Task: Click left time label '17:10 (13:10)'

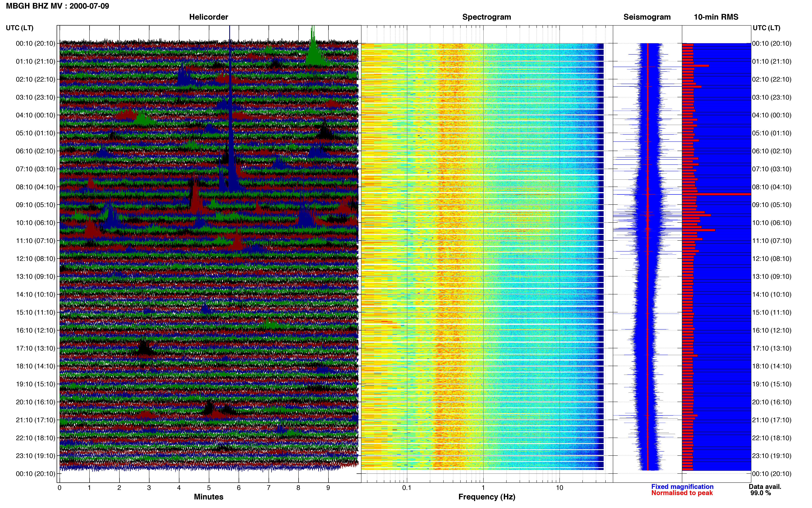Action: click(36, 348)
